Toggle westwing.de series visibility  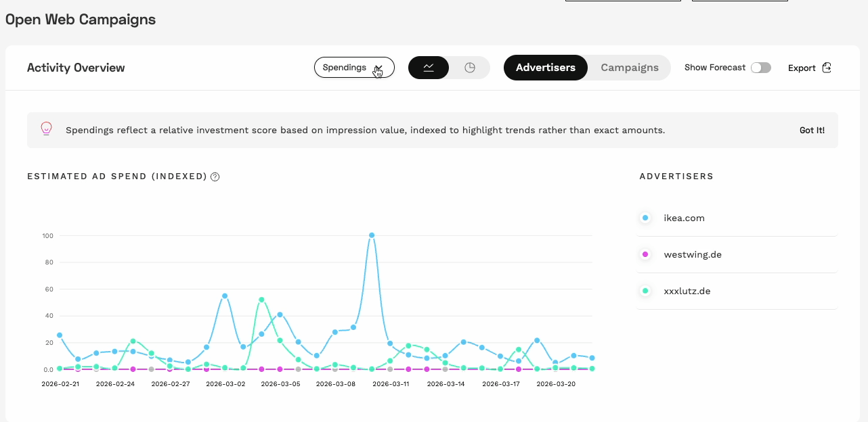(x=693, y=254)
